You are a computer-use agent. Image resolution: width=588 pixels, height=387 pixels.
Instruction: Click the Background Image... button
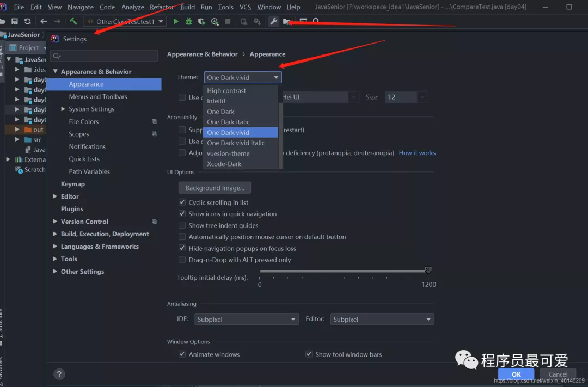(x=215, y=188)
